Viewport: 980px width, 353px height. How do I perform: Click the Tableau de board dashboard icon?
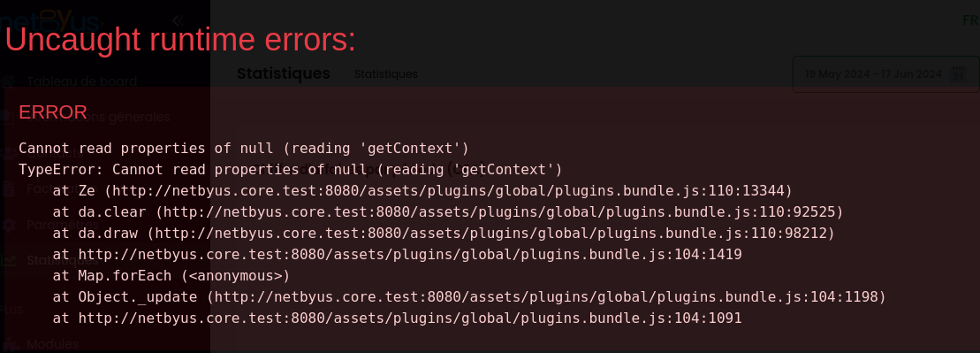pyautogui.click(x=7, y=81)
